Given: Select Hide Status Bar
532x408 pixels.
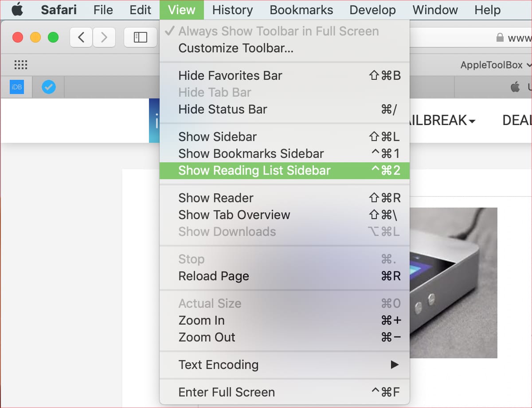Looking at the screenshot, I should [x=285, y=109].
